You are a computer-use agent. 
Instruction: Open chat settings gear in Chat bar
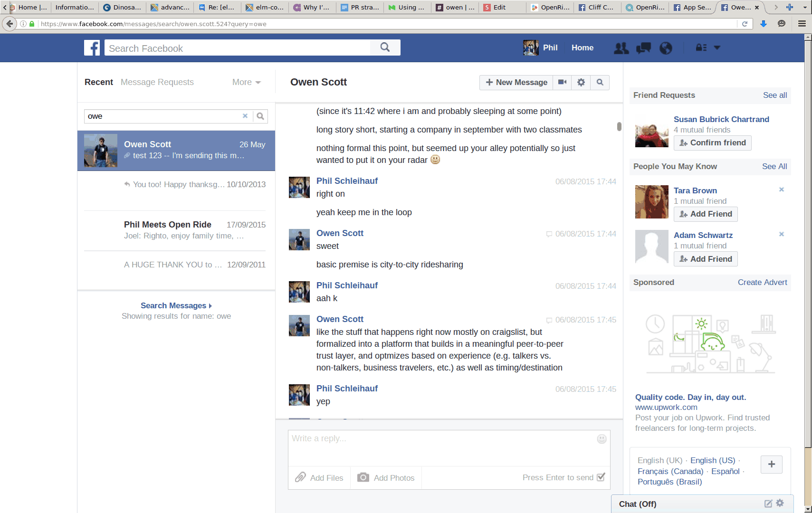pyautogui.click(x=780, y=503)
